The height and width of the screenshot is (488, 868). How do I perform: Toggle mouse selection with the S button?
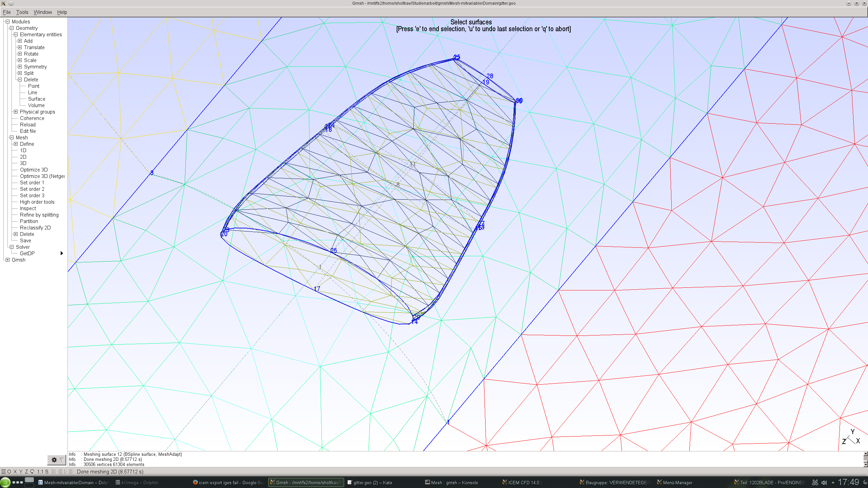click(x=47, y=471)
